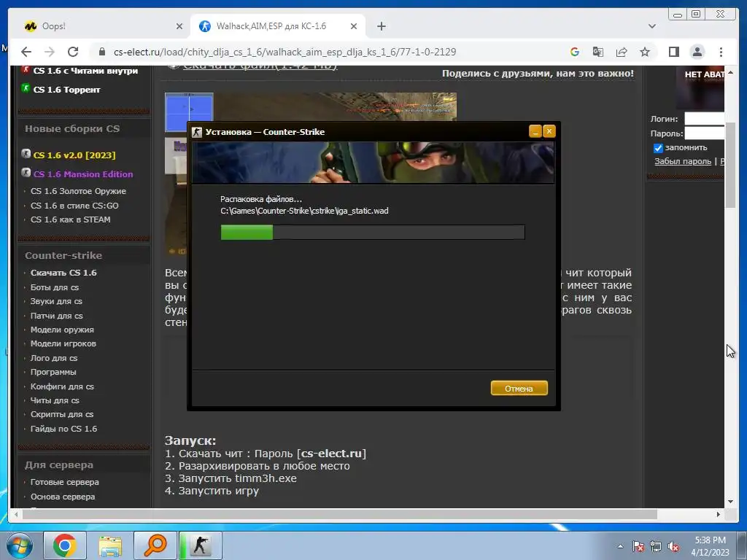Click the page vertical scrollbar thumb
This screenshot has width=747, height=560.
pyautogui.click(x=730, y=164)
